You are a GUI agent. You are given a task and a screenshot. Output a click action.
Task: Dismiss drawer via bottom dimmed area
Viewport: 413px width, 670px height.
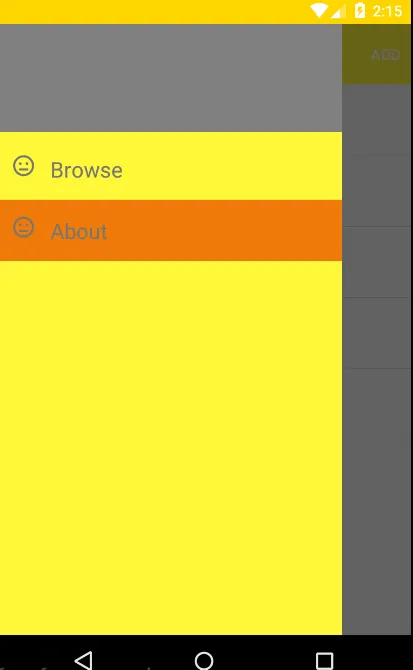pyautogui.click(x=376, y=501)
